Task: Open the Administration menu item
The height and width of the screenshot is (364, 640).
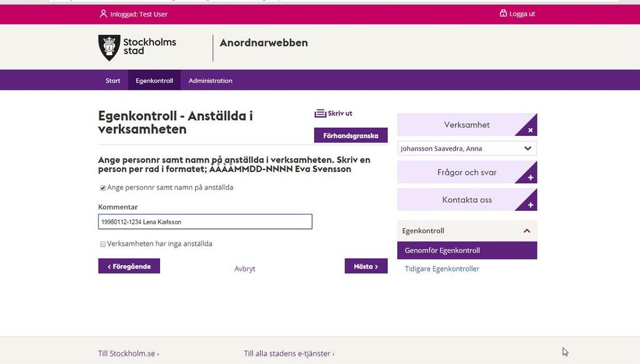Action: (210, 81)
